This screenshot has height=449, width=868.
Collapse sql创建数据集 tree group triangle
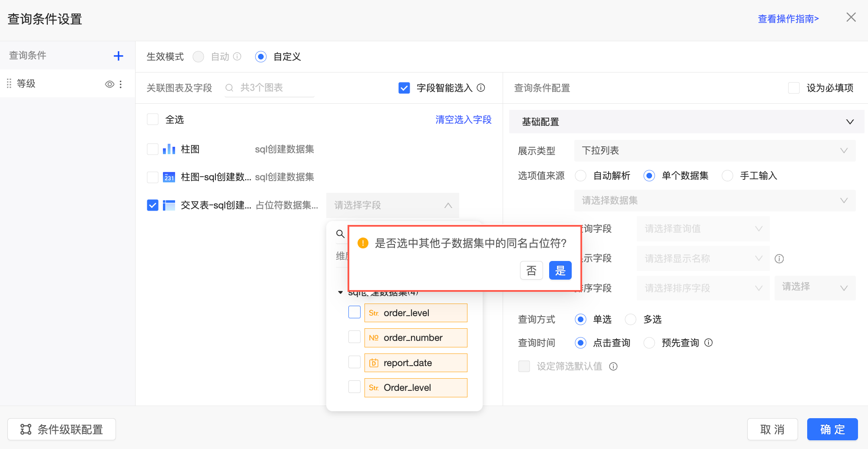point(340,293)
